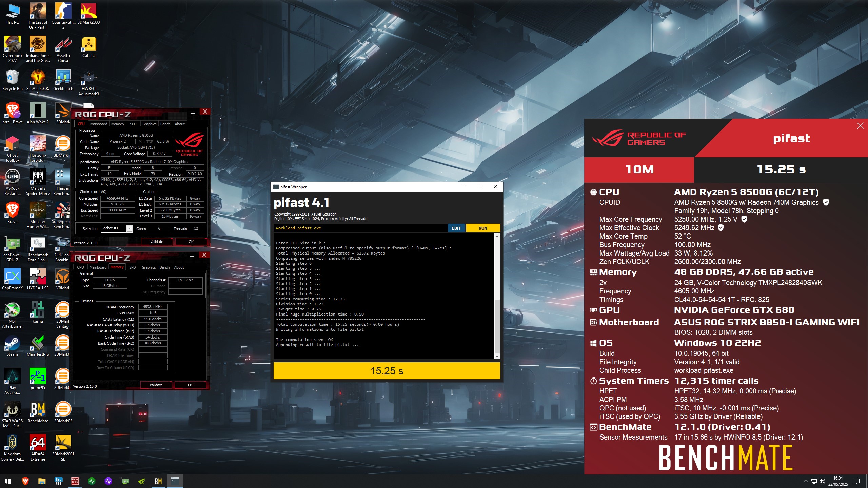The height and width of the screenshot is (488, 868).
Task: Launch Geekbench from desktop
Action: click(x=63, y=80)
